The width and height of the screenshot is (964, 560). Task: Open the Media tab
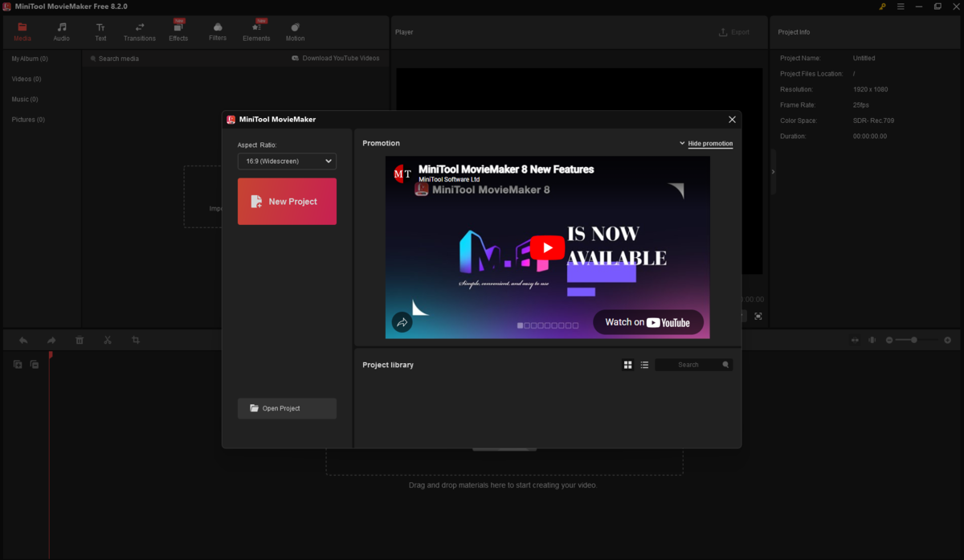click(22, 31)
